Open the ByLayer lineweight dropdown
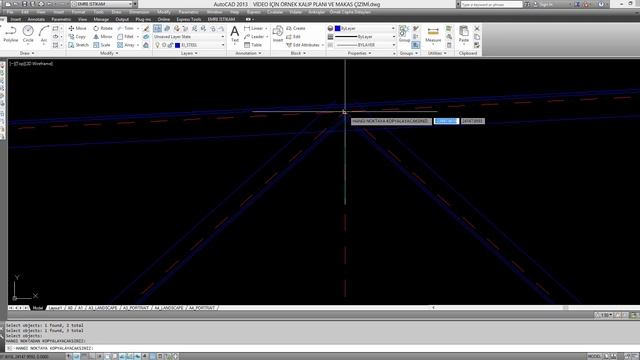This screenshot has height=360, width=640. click(x=364, y=37)
